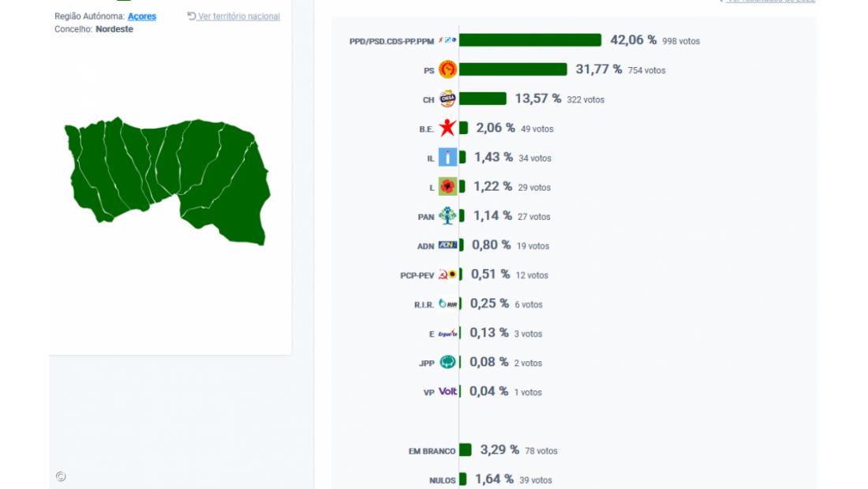Click the Volt logo beside VP
868x489 pixels.
(x=447, y=390)
